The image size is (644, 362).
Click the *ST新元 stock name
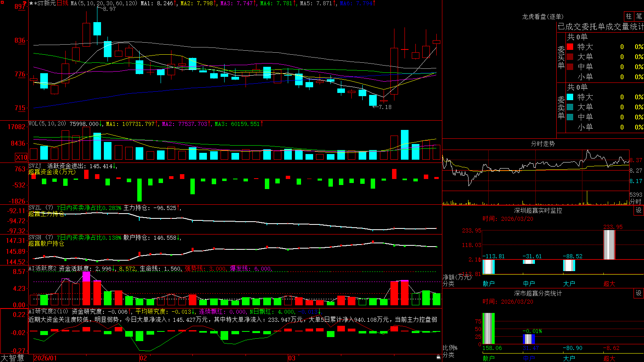point(45,3)
